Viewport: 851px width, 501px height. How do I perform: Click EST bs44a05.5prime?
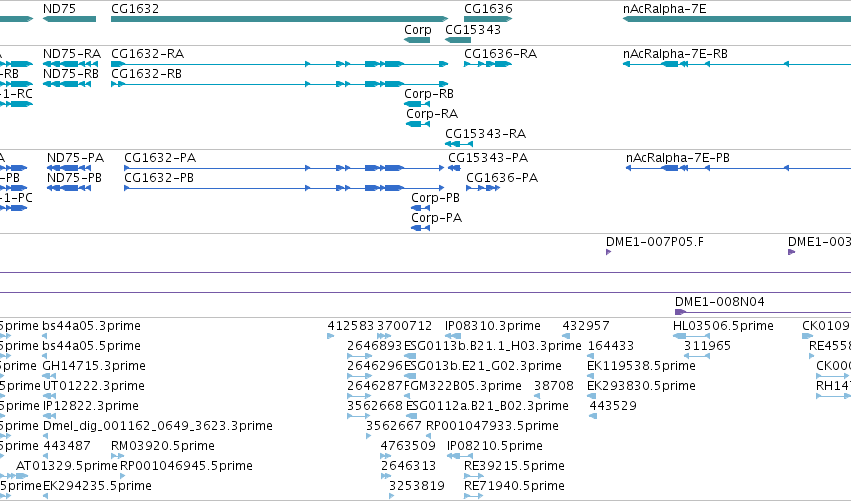(45, 356)
